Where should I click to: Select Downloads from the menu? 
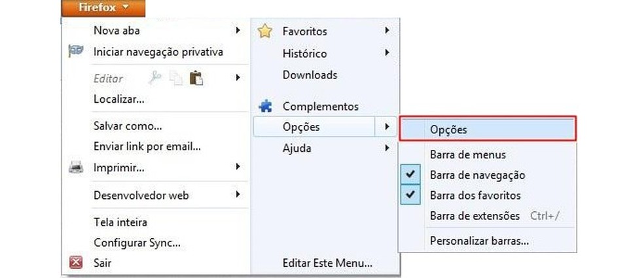coord(310,75)
